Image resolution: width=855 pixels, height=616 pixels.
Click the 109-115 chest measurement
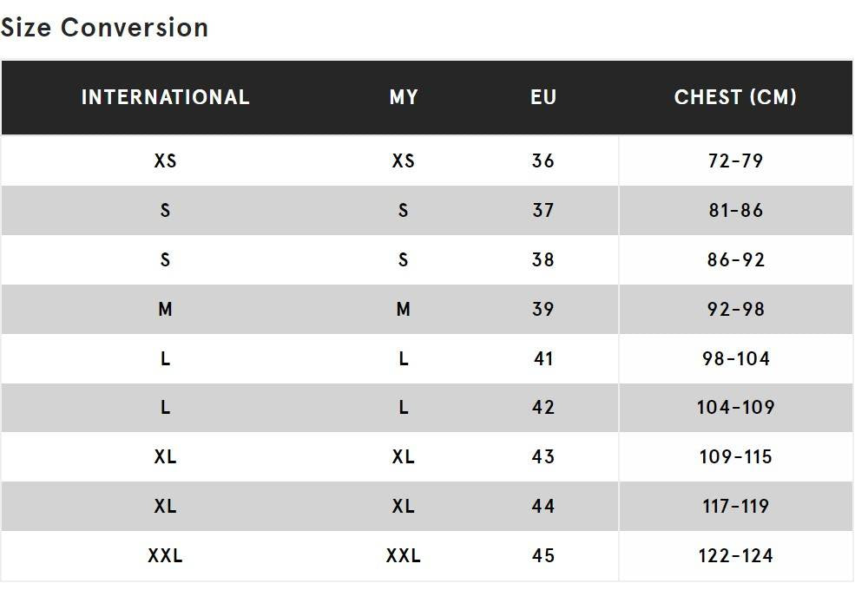(x=735, y=457)
